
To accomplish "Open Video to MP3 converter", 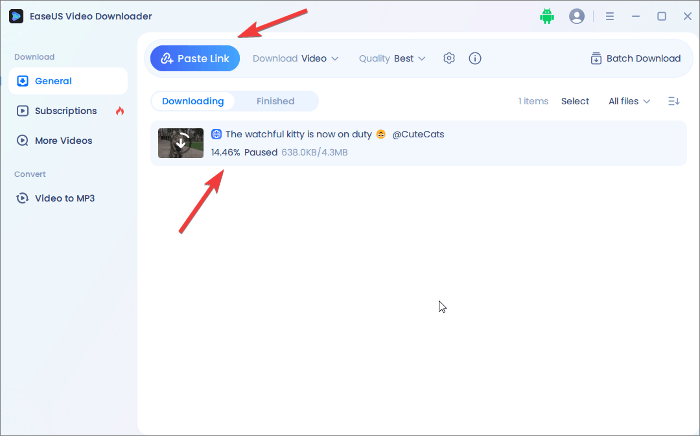I will pos(68,198).
